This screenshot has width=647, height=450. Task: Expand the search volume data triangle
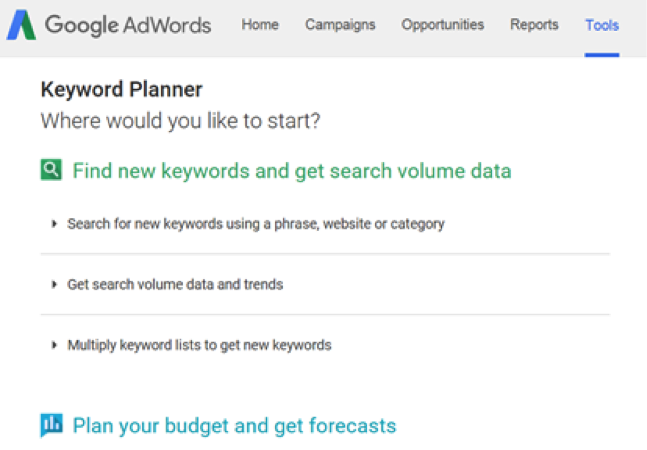[54, 284]
